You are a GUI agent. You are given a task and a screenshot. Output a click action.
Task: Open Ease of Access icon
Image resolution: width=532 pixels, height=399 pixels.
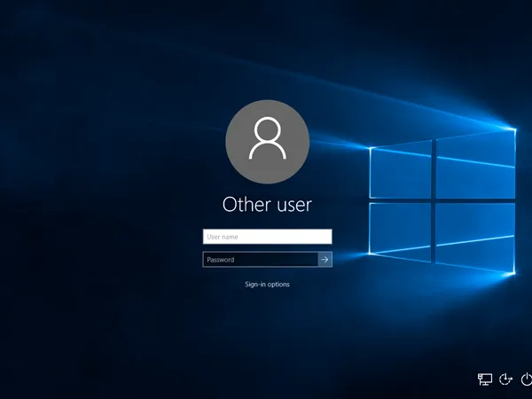pos(505,379)
